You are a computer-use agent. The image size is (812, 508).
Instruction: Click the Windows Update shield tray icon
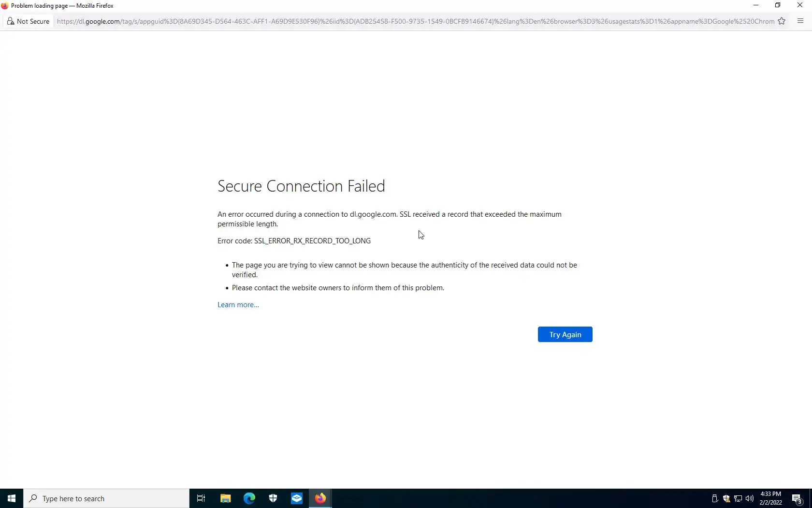726,499
